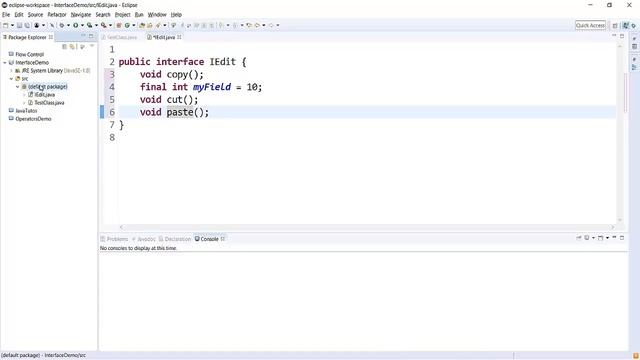
Task: Click the New Java Package icon
Action: [119, 25]
